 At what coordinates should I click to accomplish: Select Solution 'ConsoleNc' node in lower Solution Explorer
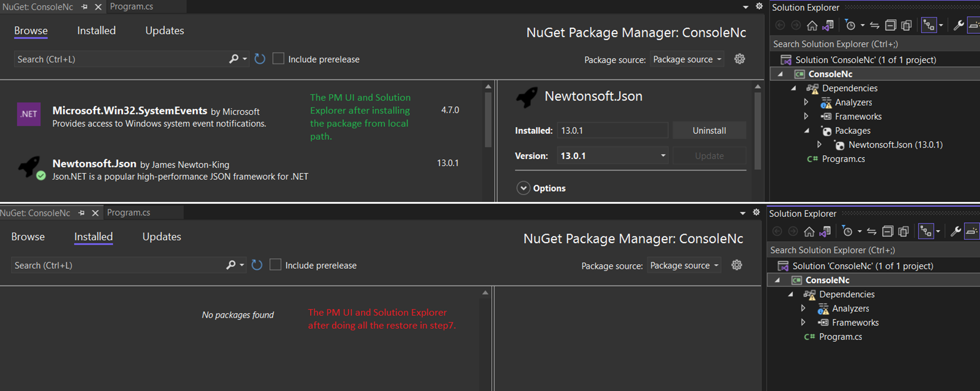(x=862, y=266)
